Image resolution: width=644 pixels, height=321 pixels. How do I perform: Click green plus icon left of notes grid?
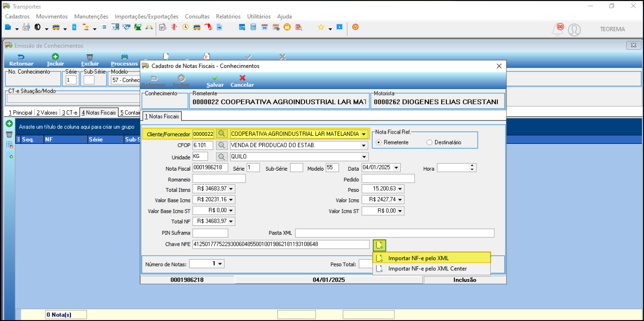coord(9,123)
